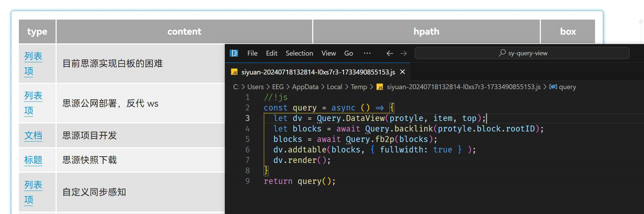Open the View menu
Image resolution: width=644 pixels, height=214 pixels.
coord(329,53)
